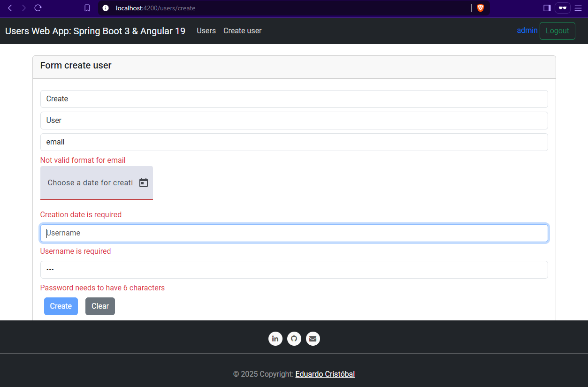Image resolution: width=588 pixels, height=387 pixels.
Task: Open the LinkedIn footer icon
Action: (275, 339)
